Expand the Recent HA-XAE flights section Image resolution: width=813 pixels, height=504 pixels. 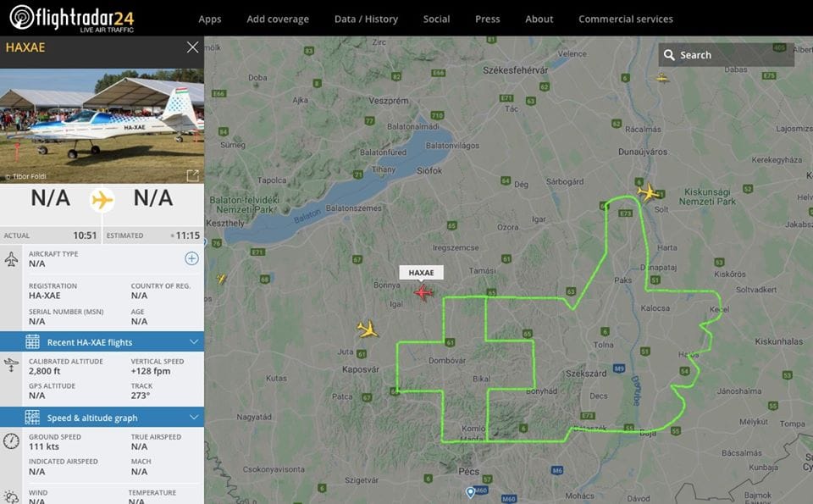[x=194, y=342]
